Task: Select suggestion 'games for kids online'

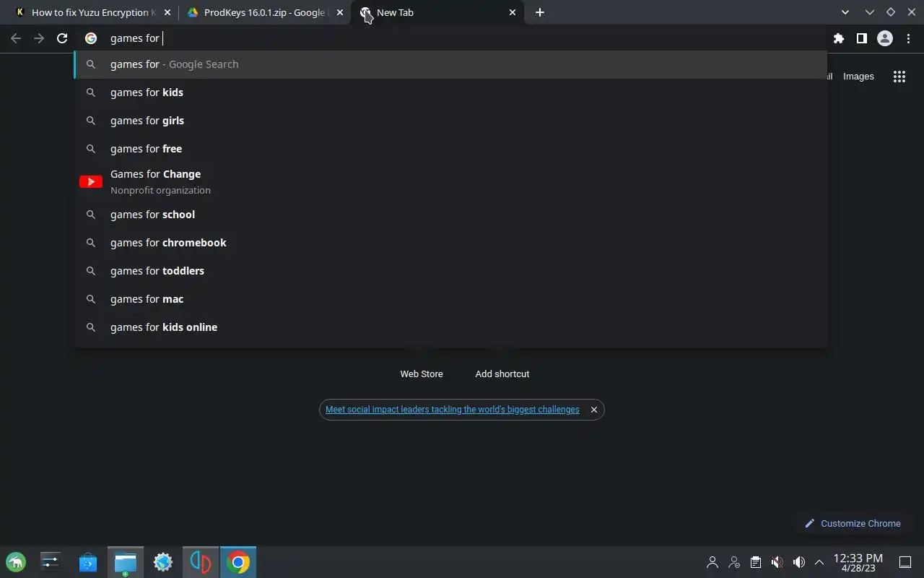Action: 450,327
